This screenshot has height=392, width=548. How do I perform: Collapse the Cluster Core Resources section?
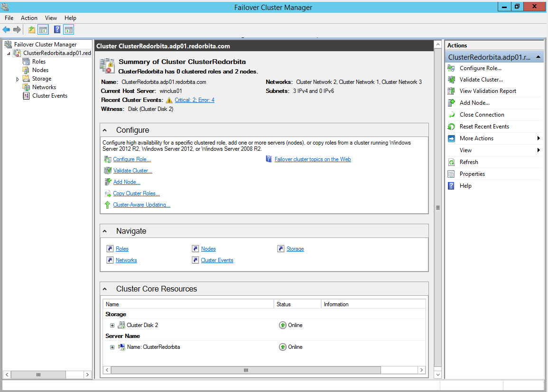[x=105, y=289]
